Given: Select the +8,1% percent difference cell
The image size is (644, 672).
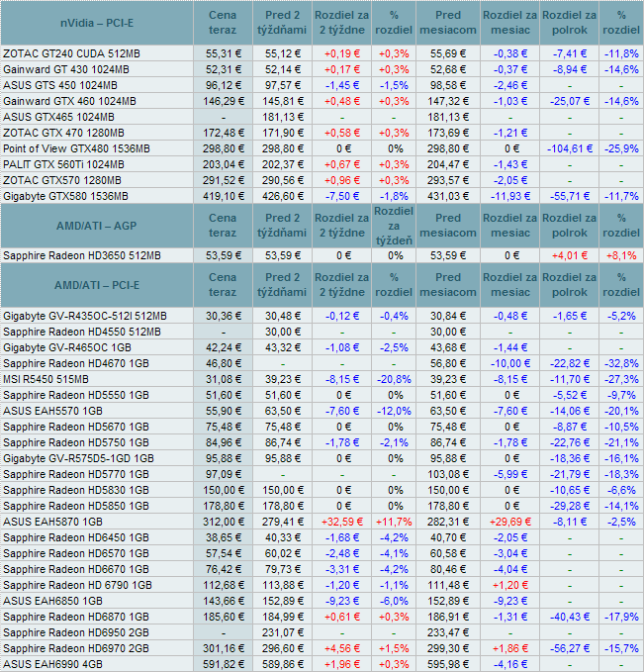Looking at the screenshot, I should point(621,256).
